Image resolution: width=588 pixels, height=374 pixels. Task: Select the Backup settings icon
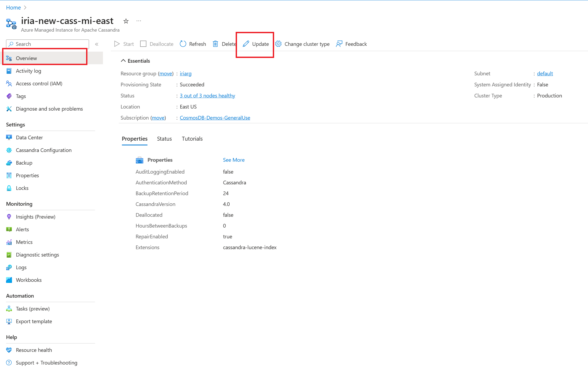pos(9,163)
